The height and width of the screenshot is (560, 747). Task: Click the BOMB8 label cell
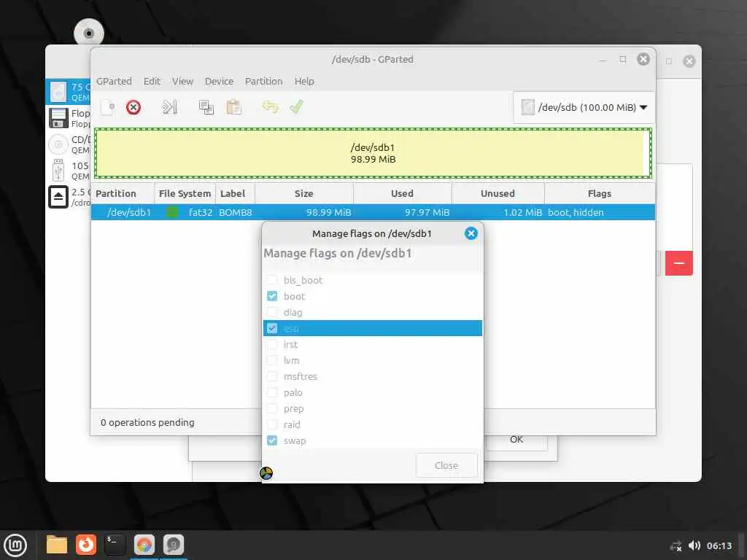pos(236,212)
